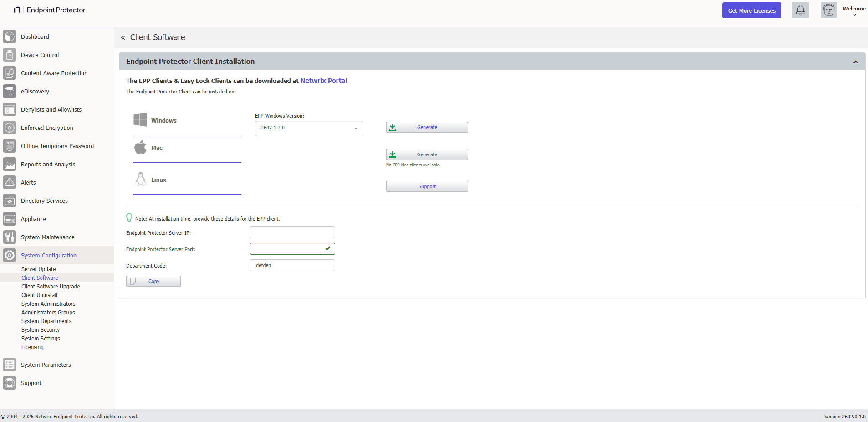Click the Appliance sidebar icon
Image resolution: width=868 pixels, height=422 pixels.
click(10, 219)
